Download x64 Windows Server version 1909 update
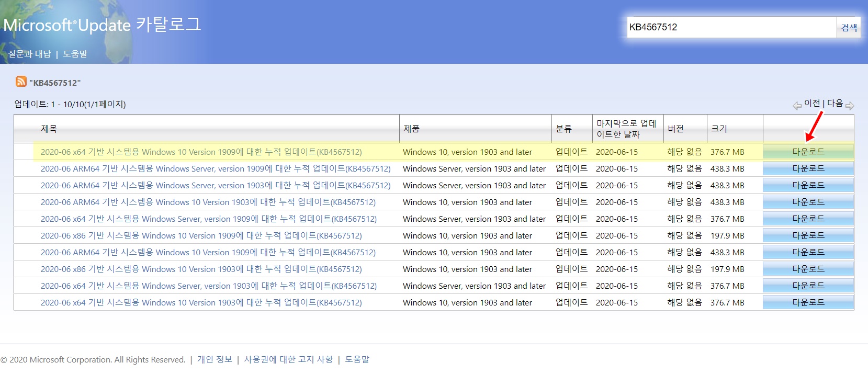Viewport: 868px width, 374px height. [808, 219]
